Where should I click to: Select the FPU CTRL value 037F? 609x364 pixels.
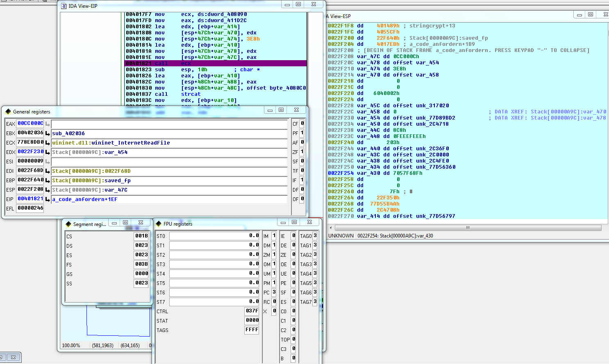click(252, 311)
